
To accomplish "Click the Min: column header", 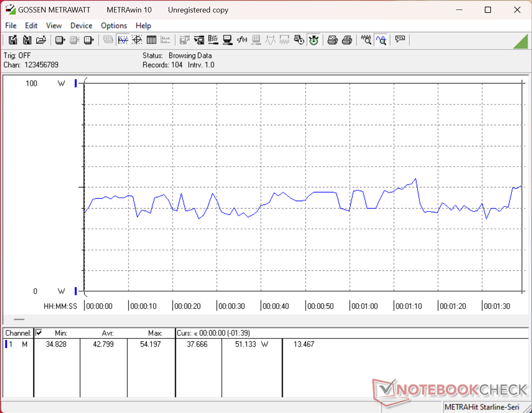I will click(x=61, y=333).
